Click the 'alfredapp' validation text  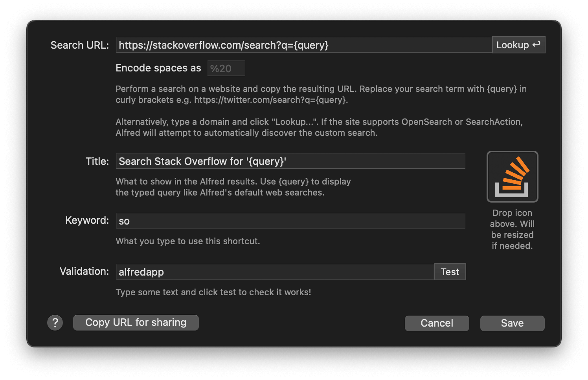[x=141, y=272]
